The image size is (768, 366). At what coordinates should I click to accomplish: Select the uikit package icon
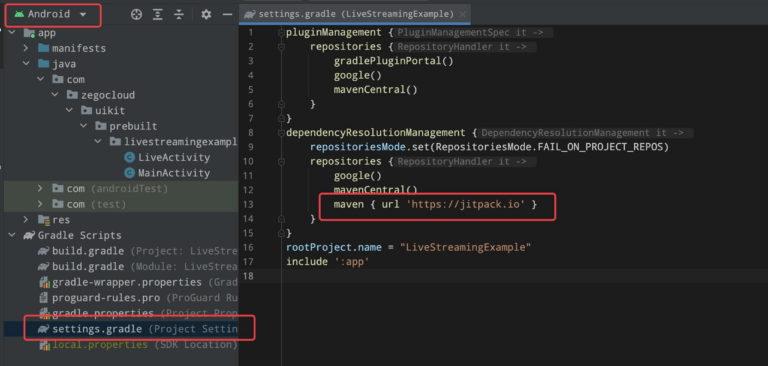pos(87,111)
